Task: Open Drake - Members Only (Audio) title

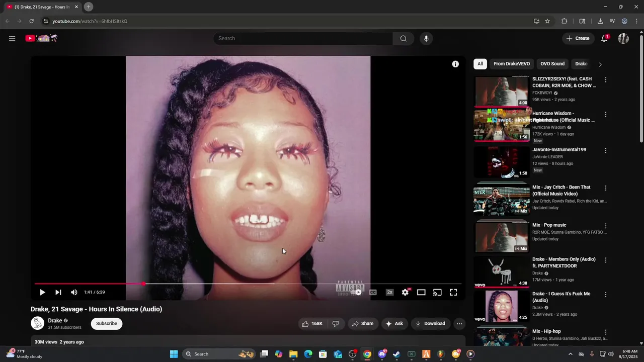Action: 563,262
